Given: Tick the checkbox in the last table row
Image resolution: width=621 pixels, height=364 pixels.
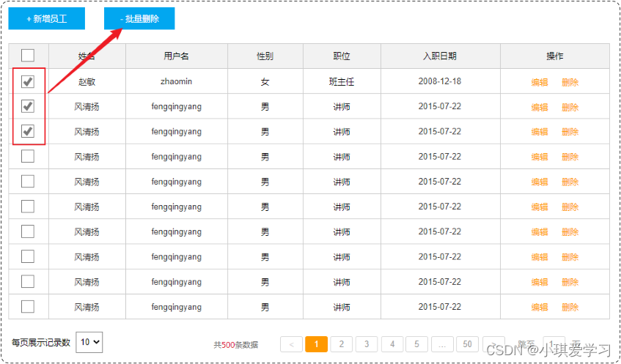Looking at the screenshot, I should point(28,307).
